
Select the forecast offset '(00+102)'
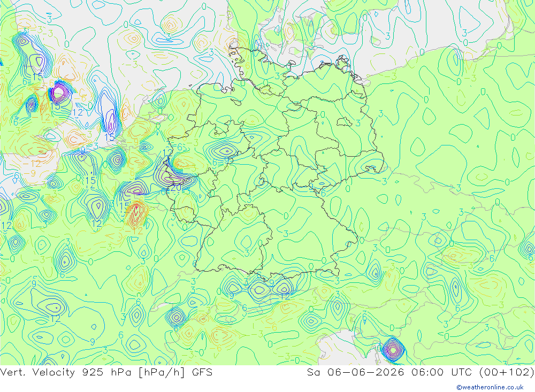506,372
